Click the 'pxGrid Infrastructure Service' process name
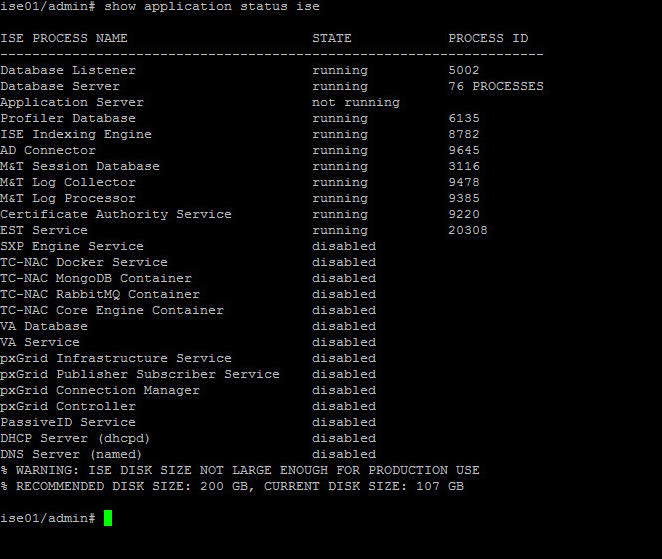662x559 pixels. [116, 358]
